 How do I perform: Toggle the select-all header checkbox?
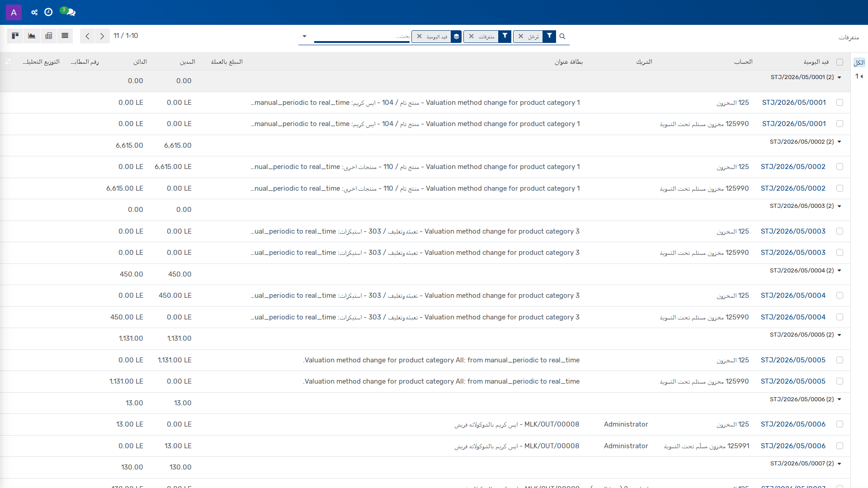pyautogui.click(x=840, y=62)
